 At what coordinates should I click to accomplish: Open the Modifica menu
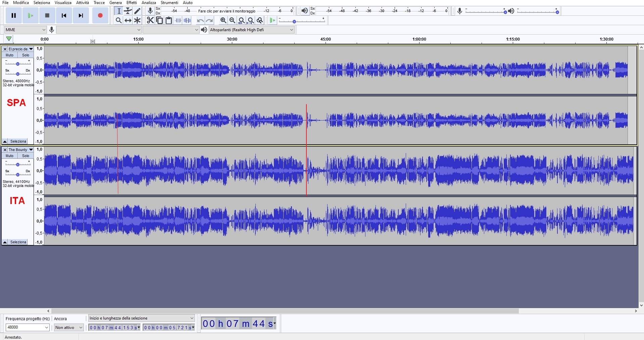click(21, 3)
